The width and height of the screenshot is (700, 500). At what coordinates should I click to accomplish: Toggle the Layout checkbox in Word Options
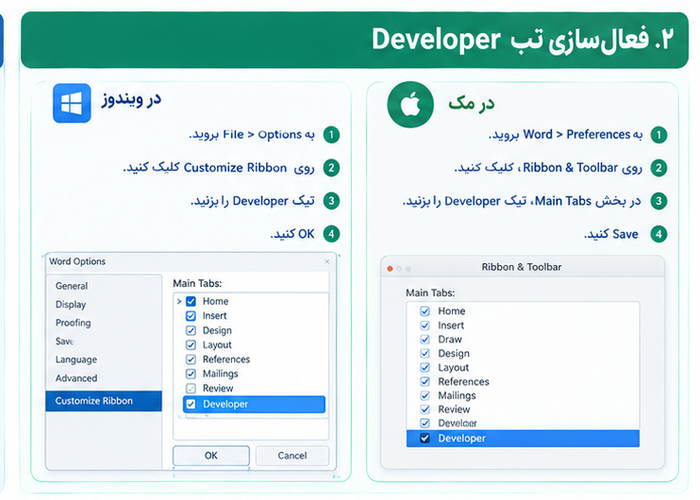coord(191,345)
